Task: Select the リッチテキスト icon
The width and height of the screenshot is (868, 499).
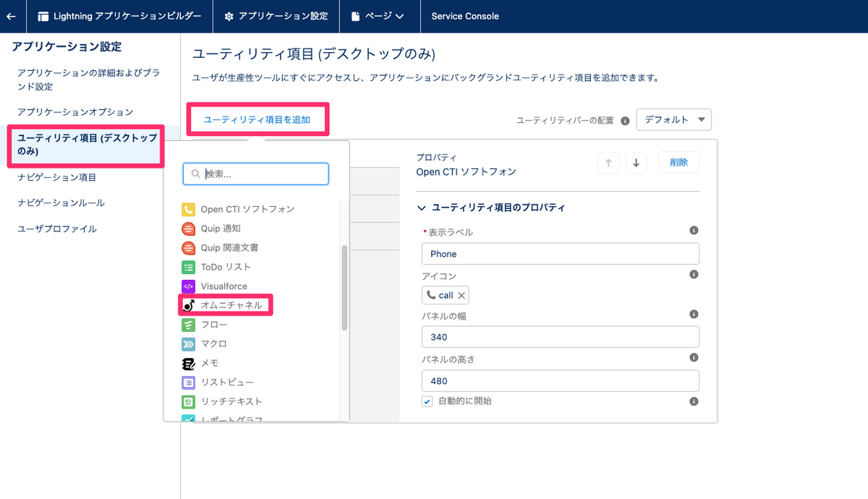Action: [x=188, y=401]
